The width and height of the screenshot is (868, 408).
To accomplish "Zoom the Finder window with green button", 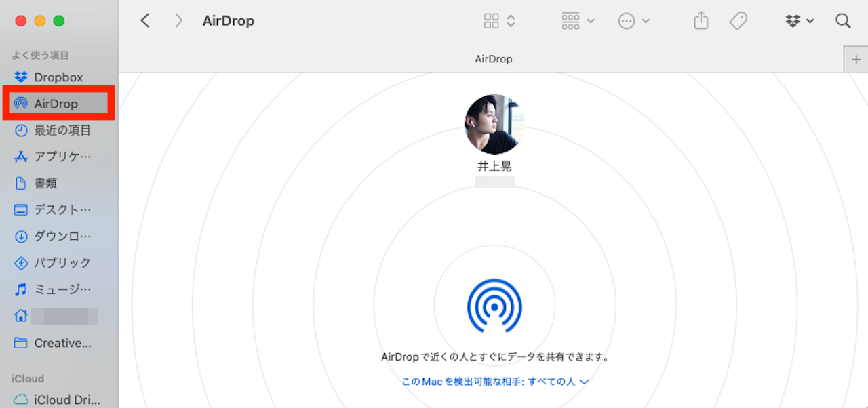I will pyautogui.click(x=59, y=21).
